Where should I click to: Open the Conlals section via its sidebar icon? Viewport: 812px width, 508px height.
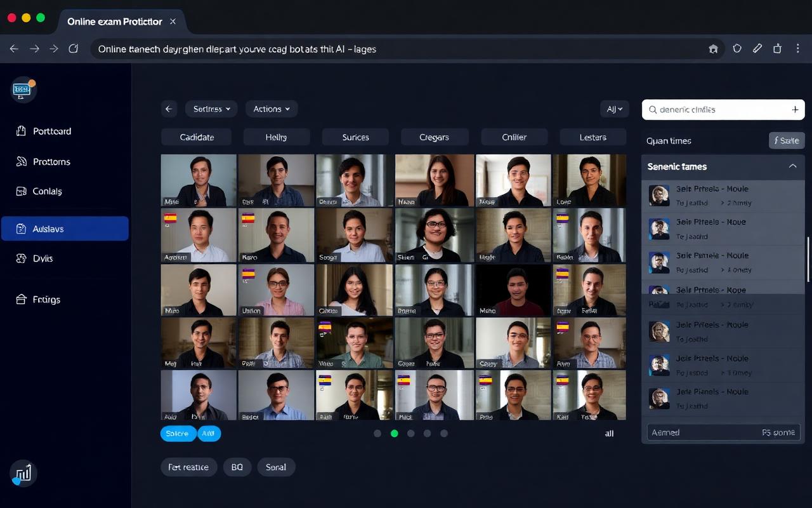pyautogui.click(x=46, y=190)
